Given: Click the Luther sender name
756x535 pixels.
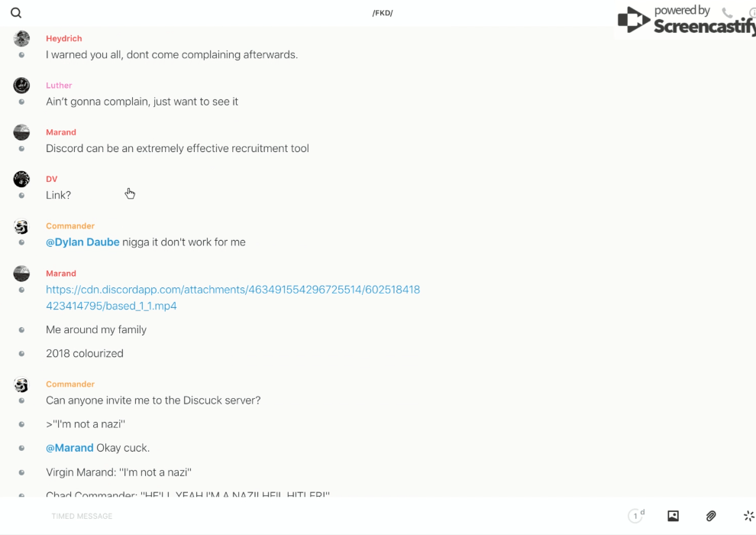Looking at the screenshot, I should click(x=59, y=86).
